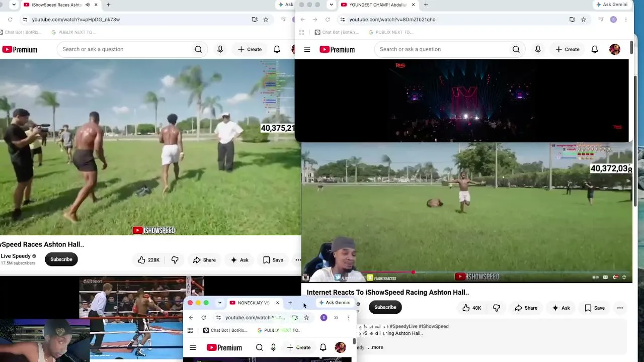
Task: Install app icon in left window address bar
Action: point(255,20)
